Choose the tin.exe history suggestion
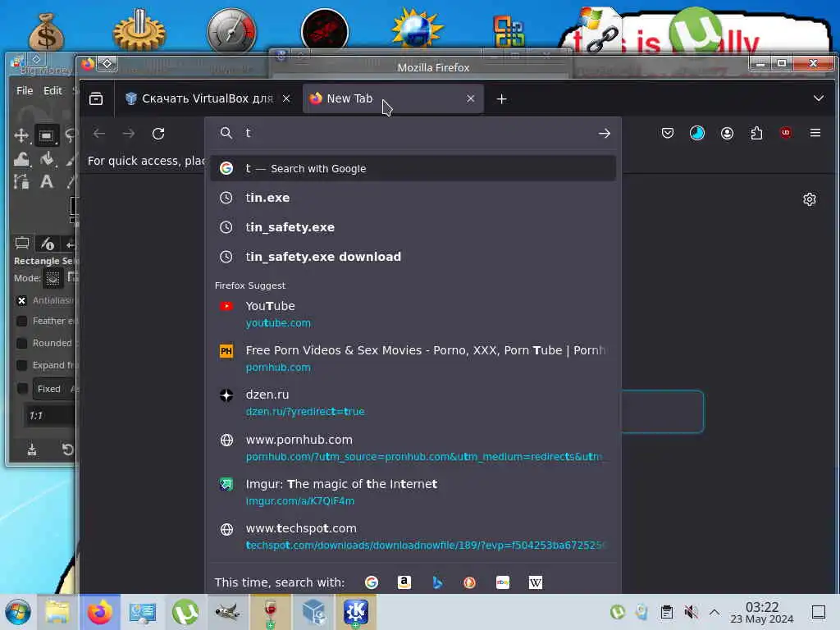Viewport: 840px width, 630px height. (x=413, y=198)
